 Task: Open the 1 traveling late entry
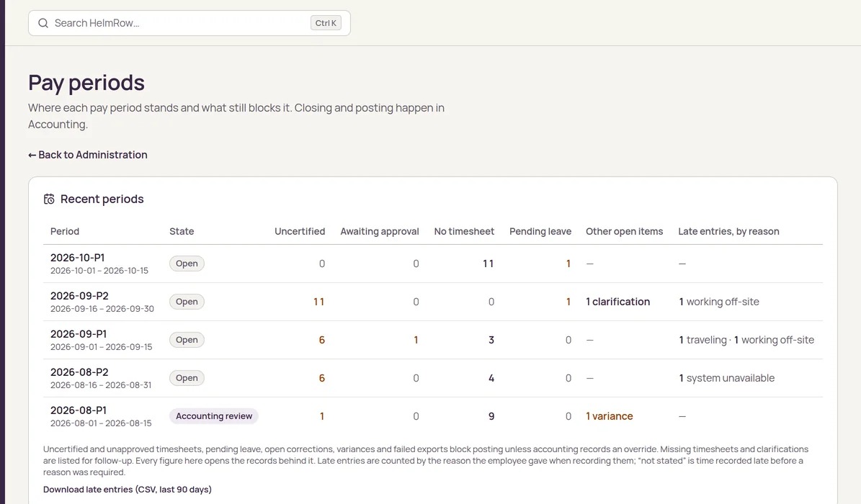click(x=703, y=340)
